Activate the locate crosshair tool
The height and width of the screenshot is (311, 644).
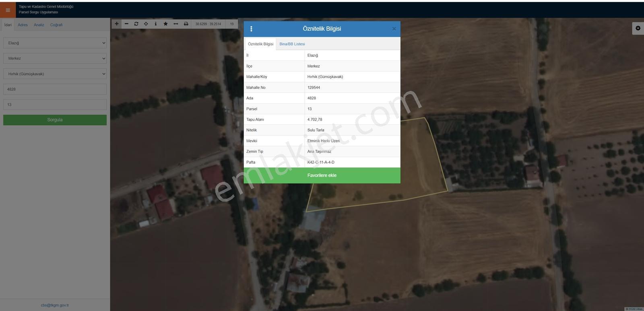click(x=146, y=24)
